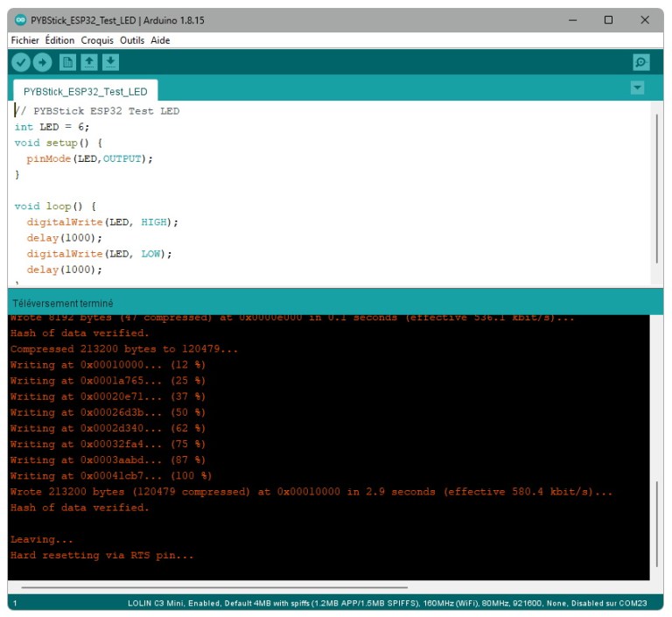Click the Arduino logo in the title bar

[21, 20]
